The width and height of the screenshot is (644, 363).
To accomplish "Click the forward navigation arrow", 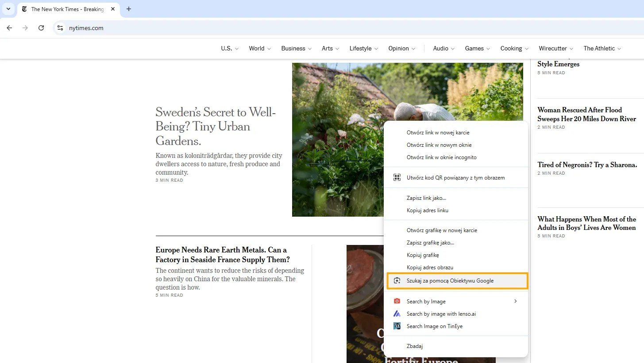I will 25,27.
